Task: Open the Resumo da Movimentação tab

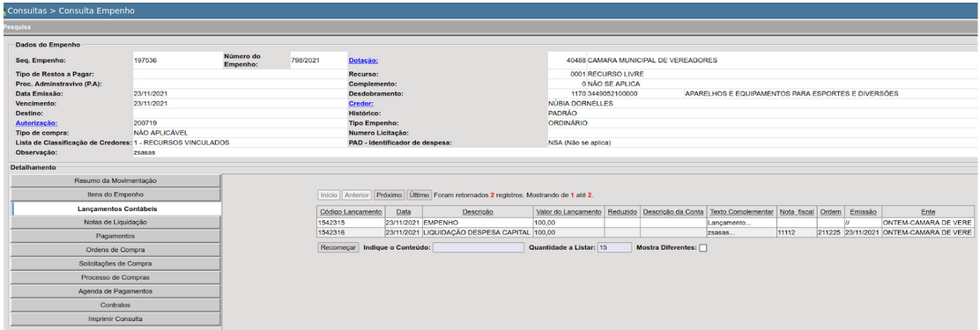Action: click(115, 181)
